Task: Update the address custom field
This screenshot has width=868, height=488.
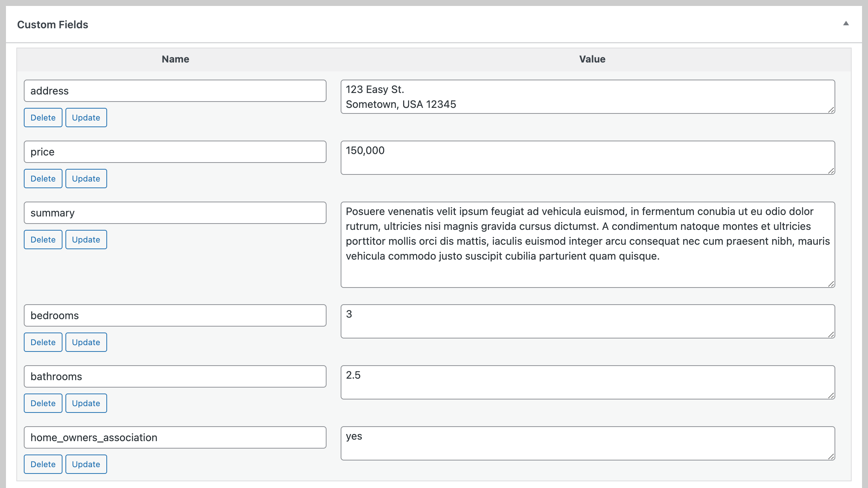Action: tap(86, 118)
